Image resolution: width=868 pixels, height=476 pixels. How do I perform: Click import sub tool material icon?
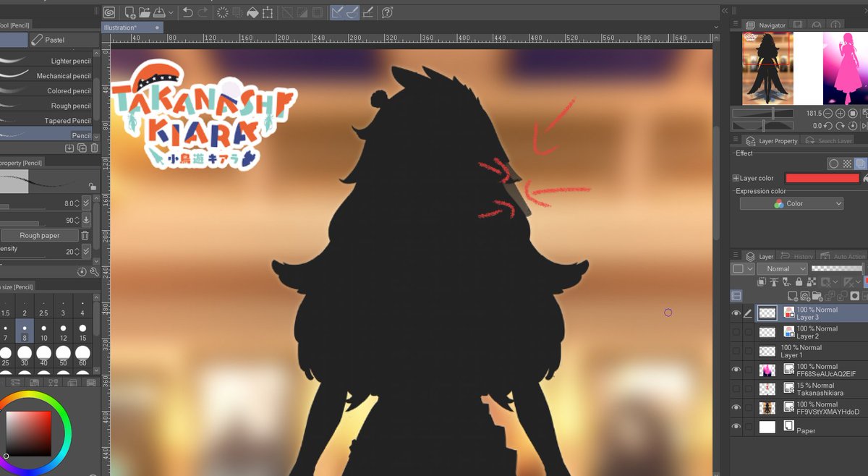[x=69, y=148]
